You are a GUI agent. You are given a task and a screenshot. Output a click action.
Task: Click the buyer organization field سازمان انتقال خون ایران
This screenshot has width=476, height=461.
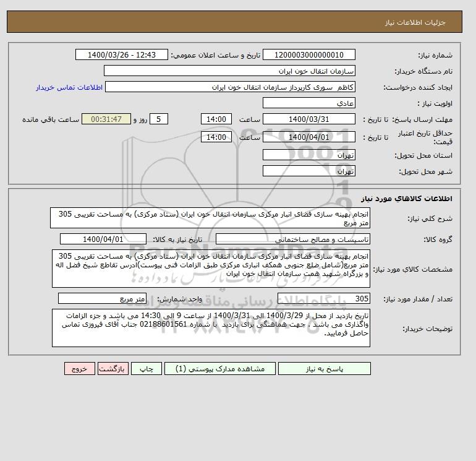(229, 71)
